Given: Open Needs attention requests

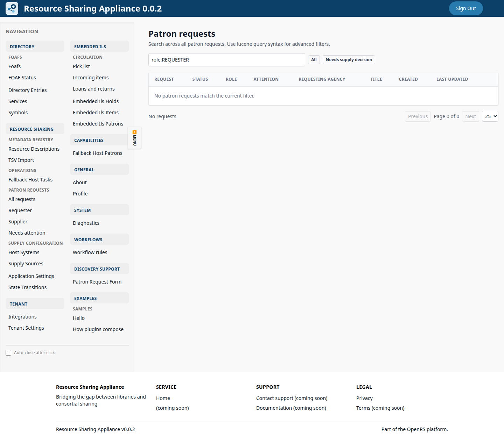Looking at the screenshot, I should (27, 233).
